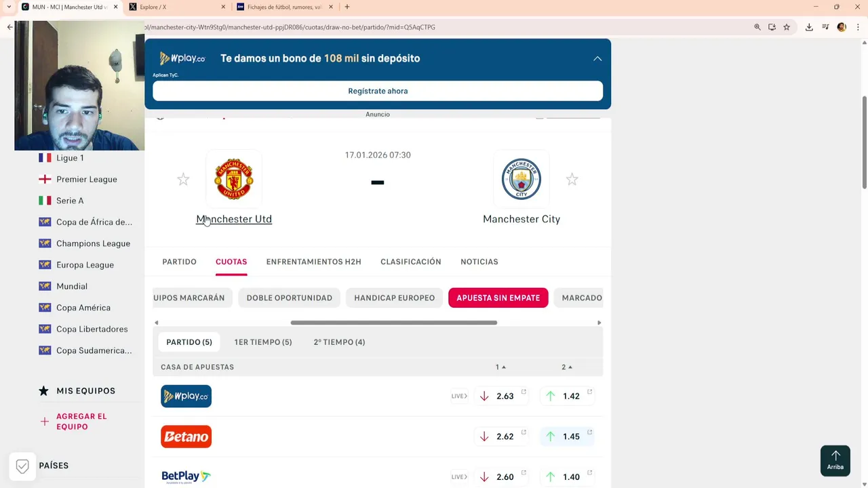
Task: Click the horizontal odds-type scrollbar
Action: (x=394, y=323)
